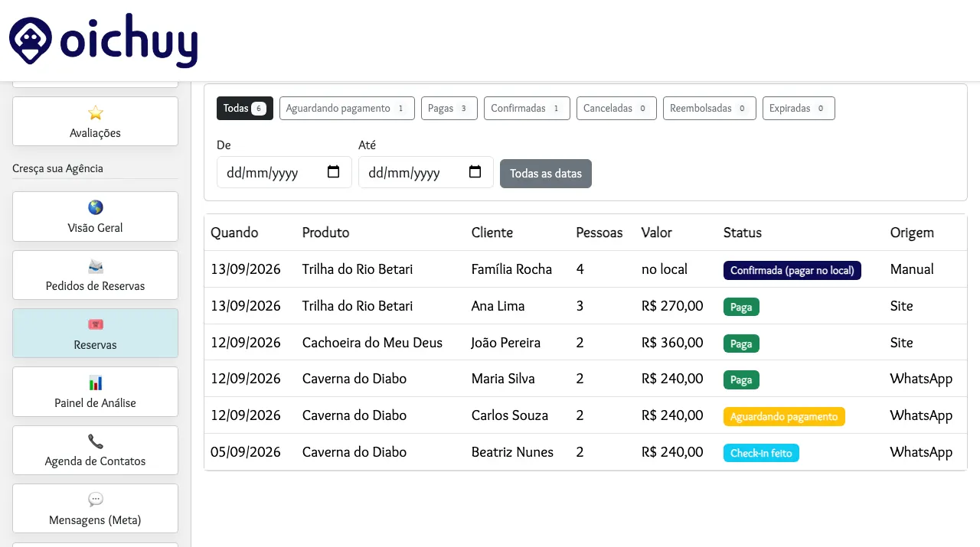Click the Confirmada (pagar no local) badge
Screen dimensions: 980x547
click(x=792, y=270)
